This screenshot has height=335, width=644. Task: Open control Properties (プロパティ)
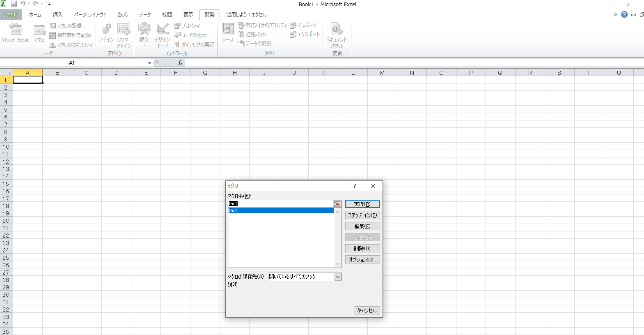click(x=187, y=25)
